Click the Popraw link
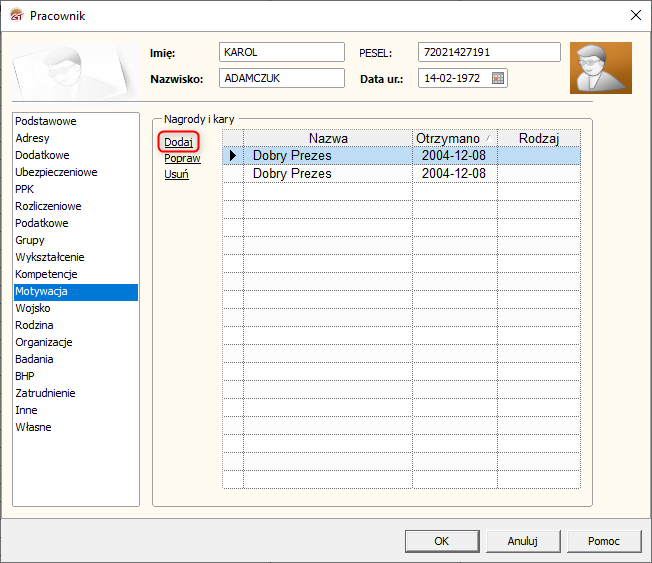The width and height of the screenshot is (652, 563). [182, 158]
